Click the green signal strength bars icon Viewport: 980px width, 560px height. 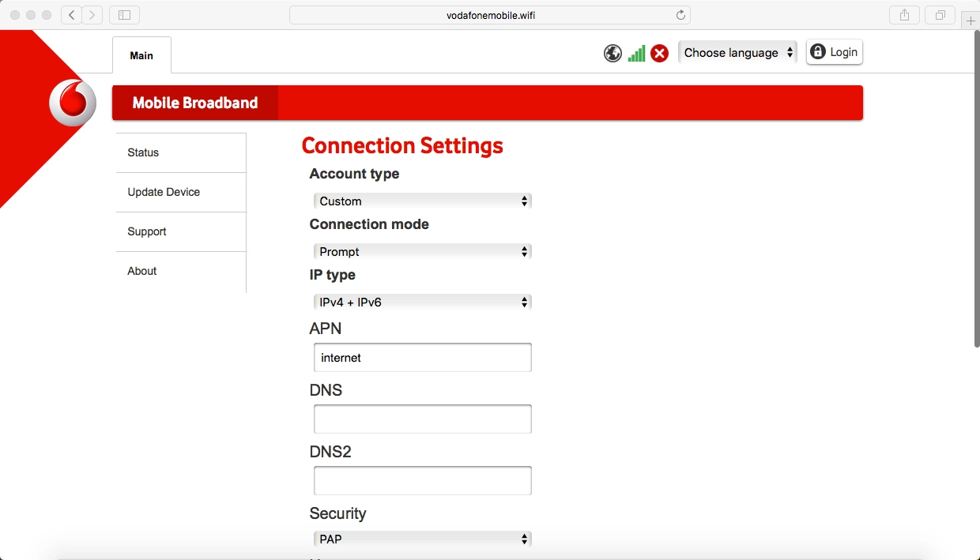(636, 53)
